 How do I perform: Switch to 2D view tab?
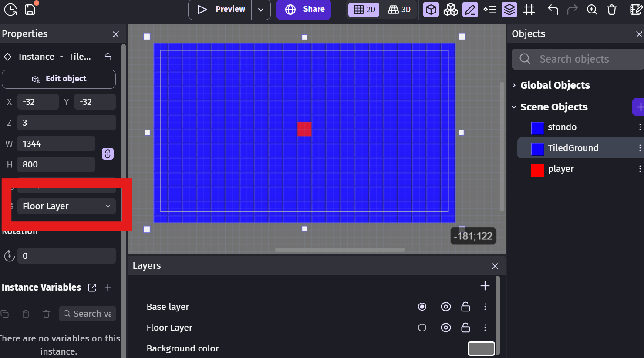coord(364,10)
